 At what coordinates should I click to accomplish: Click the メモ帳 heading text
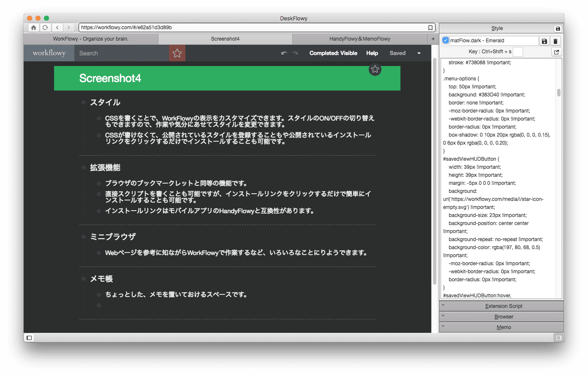tap(101, 279)
